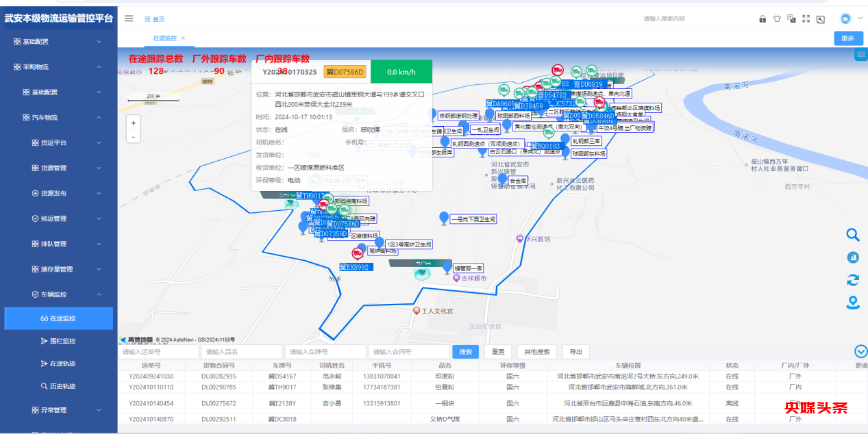Viewport: 868px width, 434px height.
Task: Zoom in the map with plus button
Action: (134, 123)
